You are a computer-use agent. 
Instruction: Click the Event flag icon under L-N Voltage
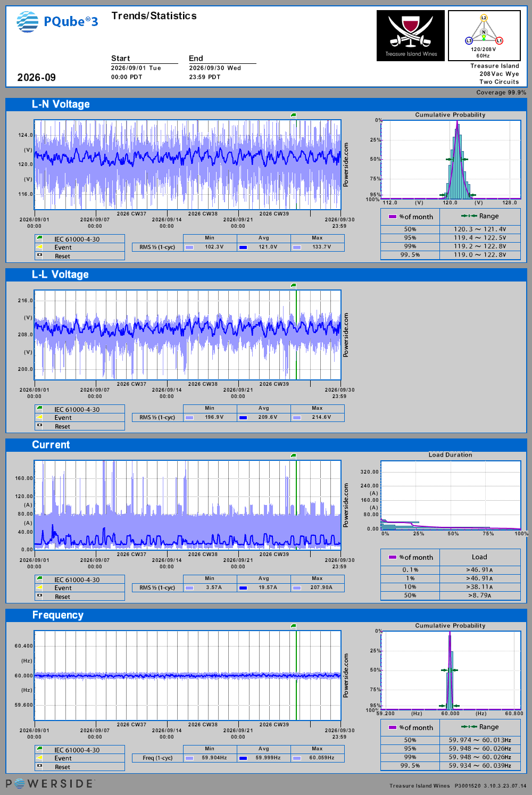(39, 247)
